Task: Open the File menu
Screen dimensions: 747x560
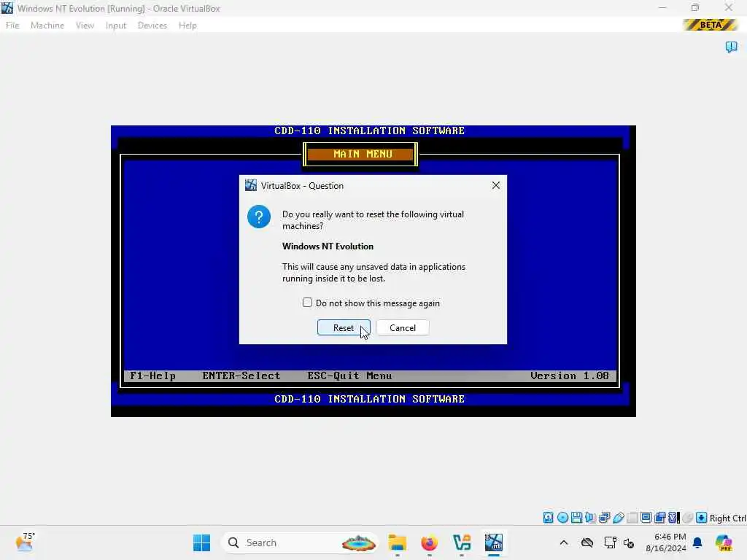Action: coord(12,26)
